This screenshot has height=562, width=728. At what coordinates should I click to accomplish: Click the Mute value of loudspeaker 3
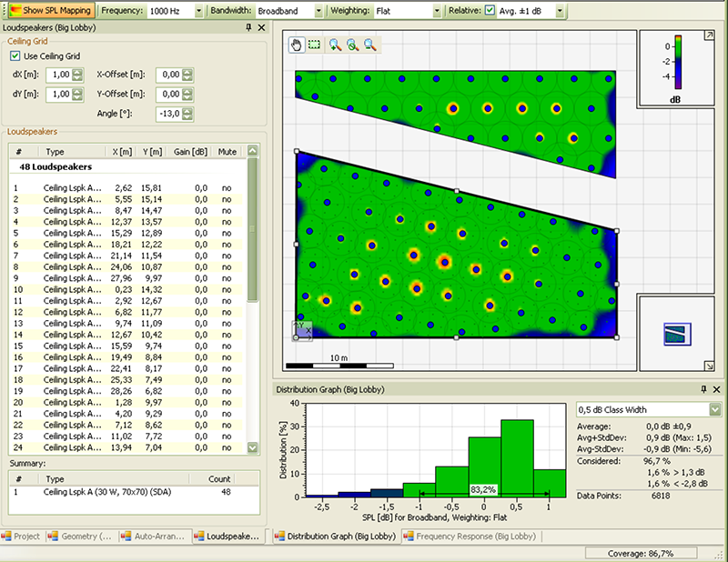226,210
